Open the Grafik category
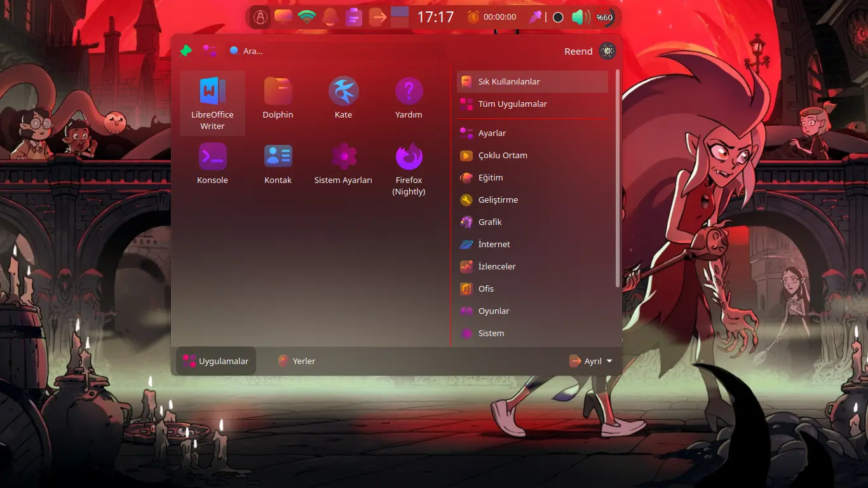Image resolution: width=868 pixels, height=488 pixels. (x=532, y=222)
